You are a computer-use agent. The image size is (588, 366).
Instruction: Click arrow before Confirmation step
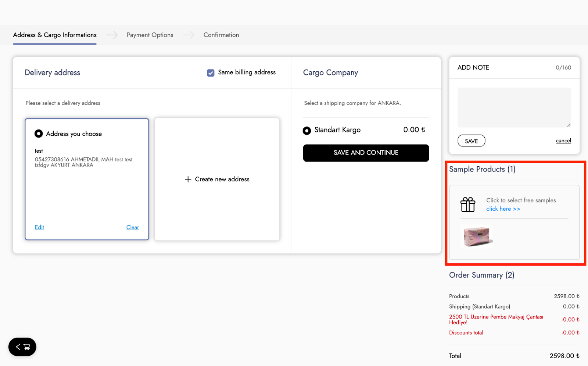[188, 35]
